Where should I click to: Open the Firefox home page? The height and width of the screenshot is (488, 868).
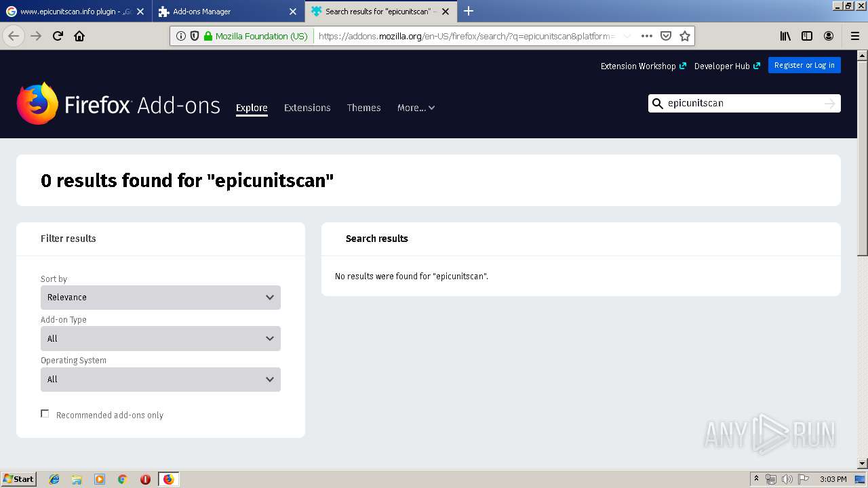pos(79,36)
